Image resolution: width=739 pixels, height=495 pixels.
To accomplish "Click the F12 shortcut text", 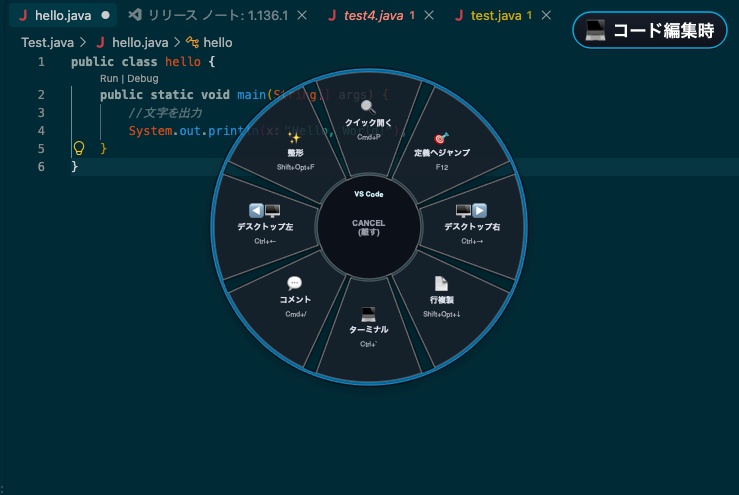I will (442, 167).
